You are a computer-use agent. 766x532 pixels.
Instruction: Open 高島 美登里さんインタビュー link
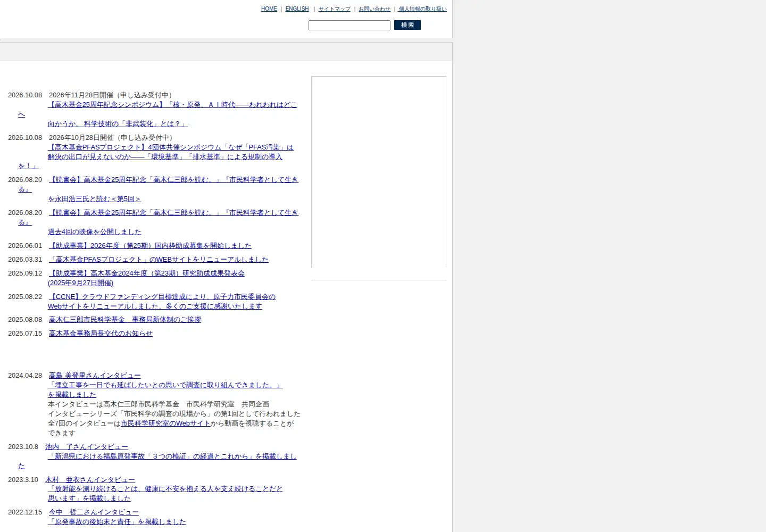(95, 376)
